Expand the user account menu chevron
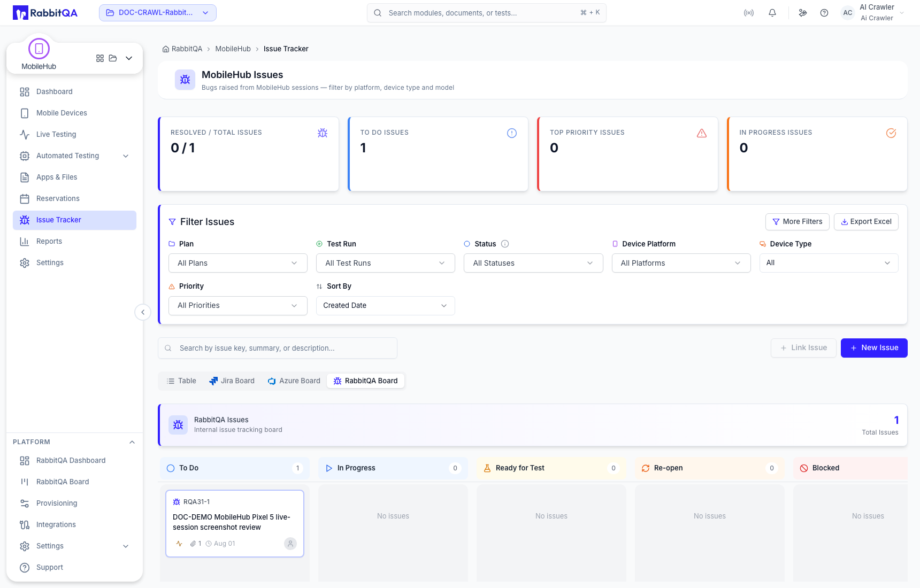This screenshot has height=588, width=920. tap(902, 13)
